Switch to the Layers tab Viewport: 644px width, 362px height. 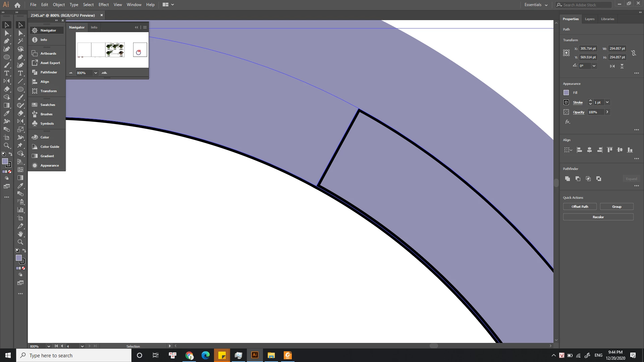(589, 19)
